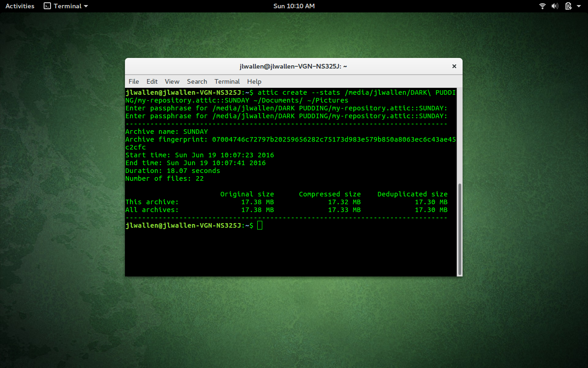Click the fingerprint continuation 'c2cfc'
The image size is (588, 368).
point(136,147)
